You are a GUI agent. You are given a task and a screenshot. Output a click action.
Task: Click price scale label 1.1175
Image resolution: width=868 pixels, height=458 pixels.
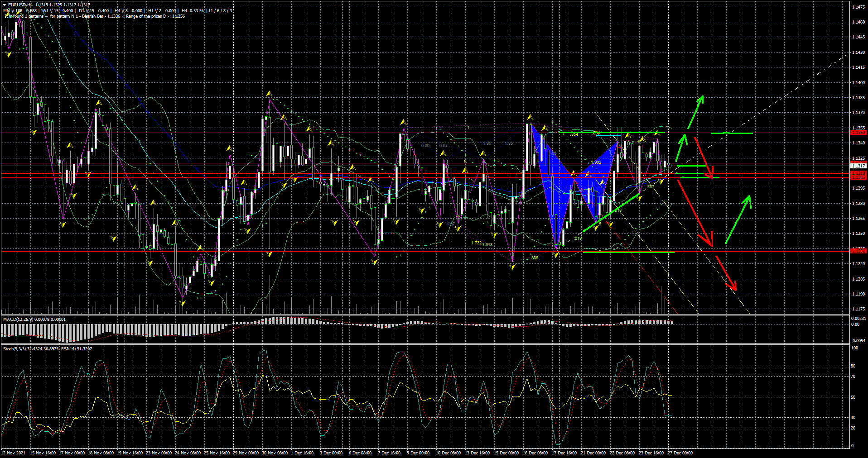coord(858,309)
